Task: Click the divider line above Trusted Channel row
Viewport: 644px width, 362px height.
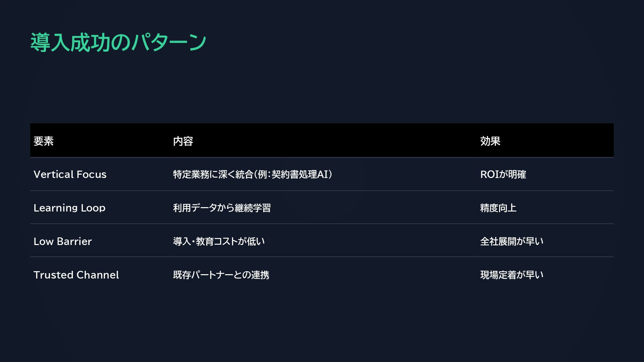Action: tap(322, 257)
